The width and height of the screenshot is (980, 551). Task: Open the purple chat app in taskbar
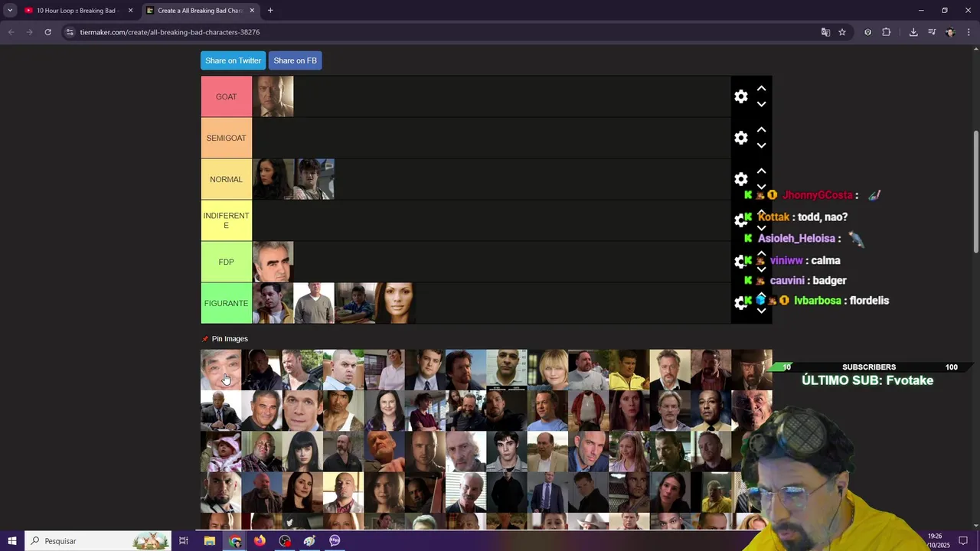click(x=335, y=541)
